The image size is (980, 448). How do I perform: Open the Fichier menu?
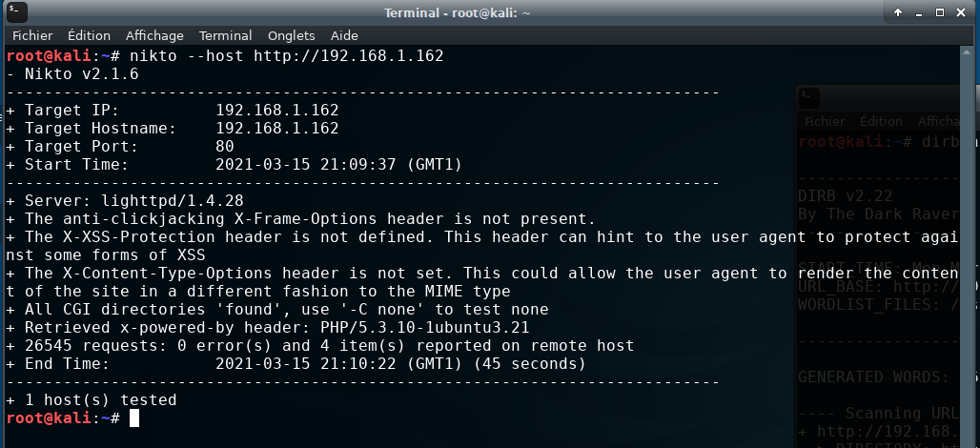pos(32,35)
